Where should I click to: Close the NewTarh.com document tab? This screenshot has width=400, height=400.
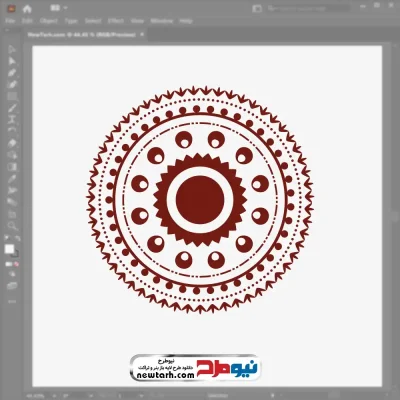tap(142, 34)
